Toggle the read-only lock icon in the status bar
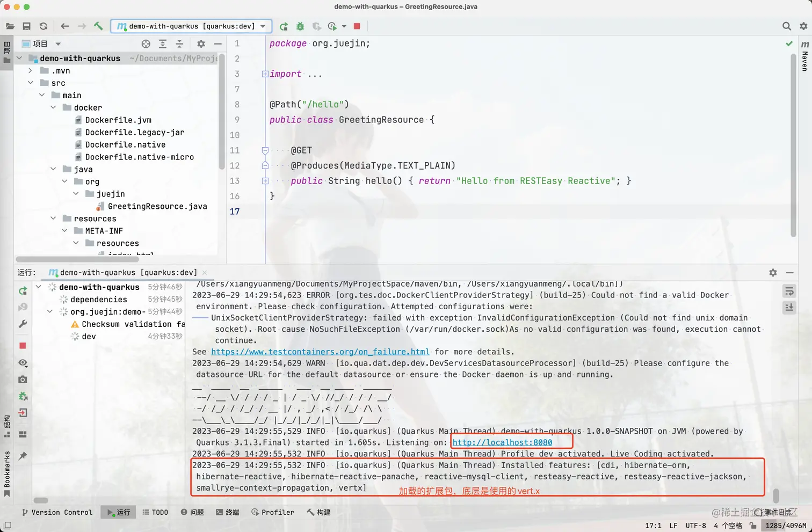Viewport: 812px width, 532px height. pos(753,526)
